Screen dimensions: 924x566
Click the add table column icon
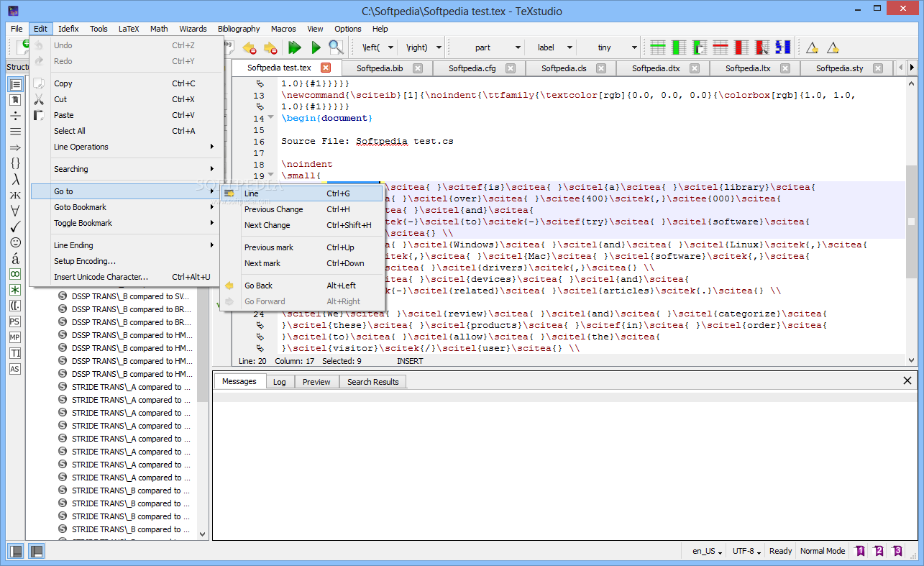(679, 47)
